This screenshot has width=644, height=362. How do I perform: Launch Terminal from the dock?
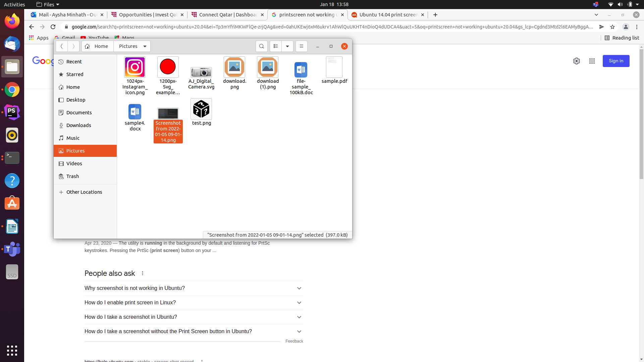pyautogui.click(x=12, y=158)
